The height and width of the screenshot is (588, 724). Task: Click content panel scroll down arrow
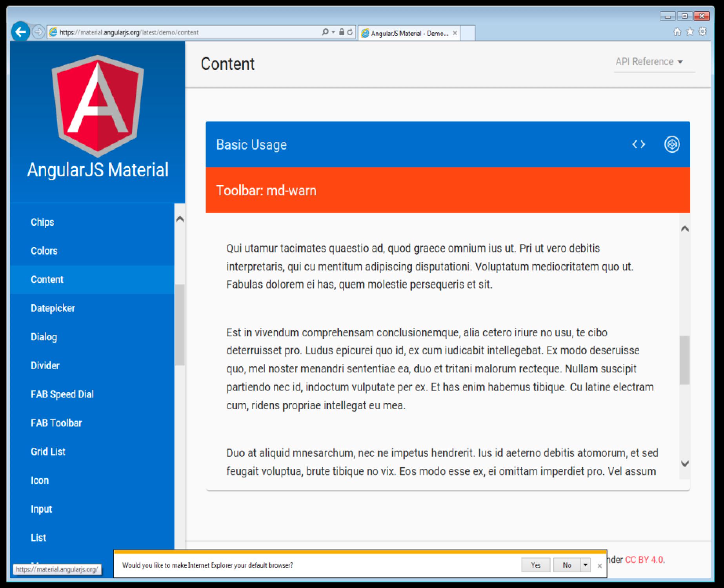685,464
